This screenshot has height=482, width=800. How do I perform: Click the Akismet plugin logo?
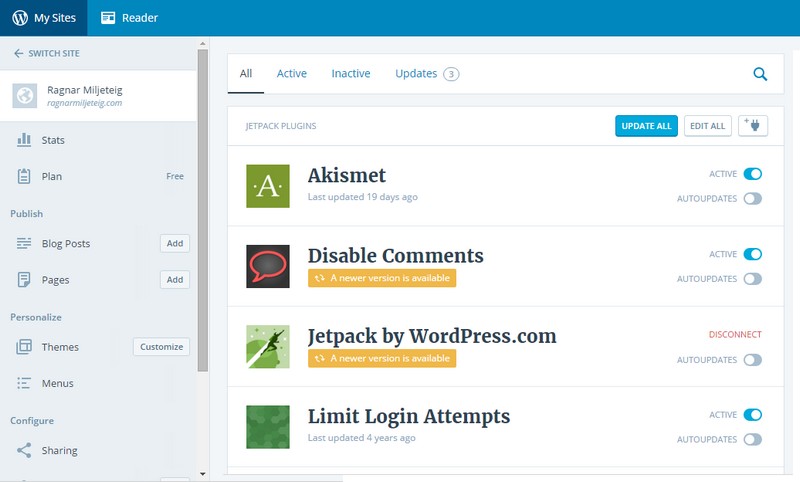(x=268, y=186)
